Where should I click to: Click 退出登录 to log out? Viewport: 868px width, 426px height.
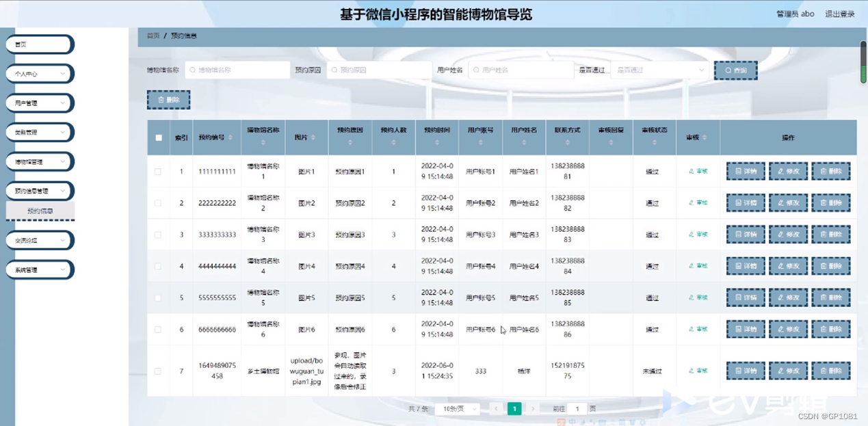tap(839, 14)
